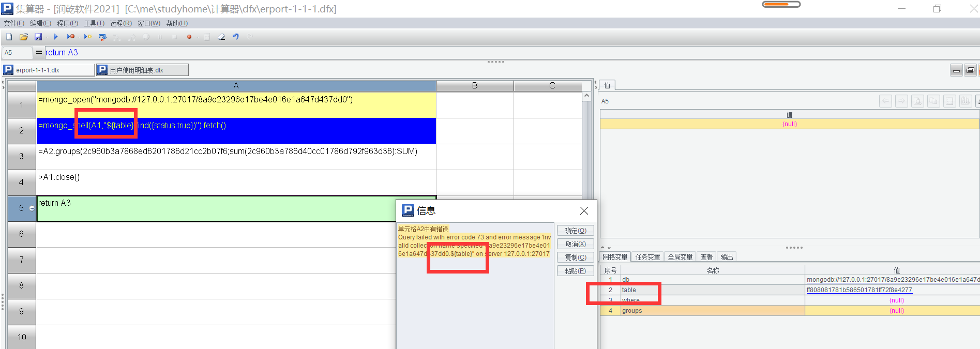The width and height of the screenshot is (980, 349).
Task: Click the chart icon in the value panel
Action: tap(966, 101)
